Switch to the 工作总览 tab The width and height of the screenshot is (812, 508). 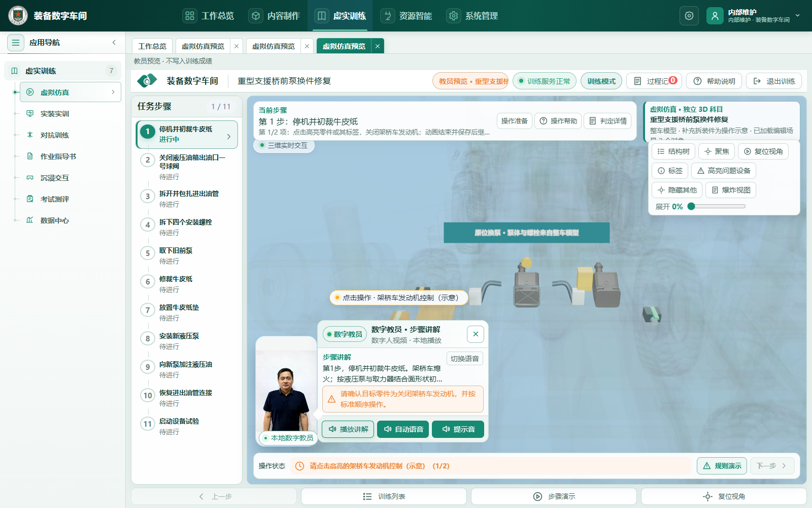pyautogui.click(x=152, y=46)
